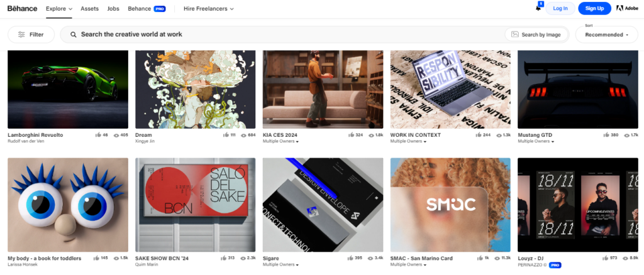Click the Search by Image picture icon

[x=514, y=35]
